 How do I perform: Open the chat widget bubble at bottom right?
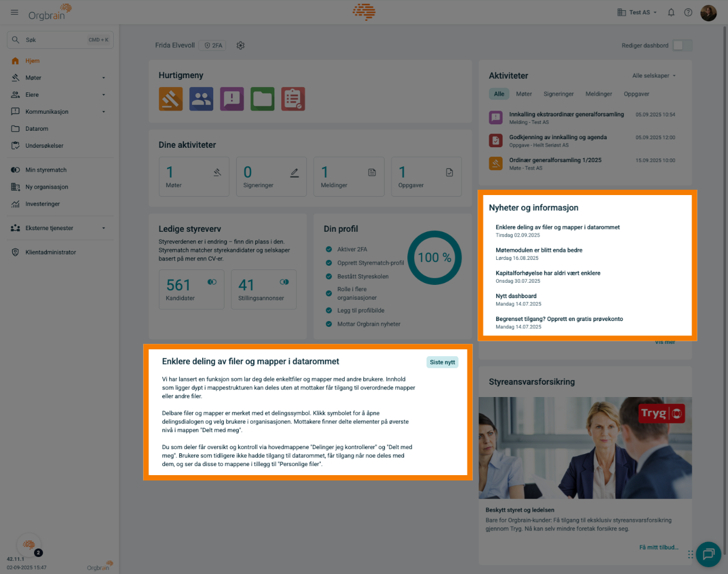pyautogui.click(x=708, y=554)
